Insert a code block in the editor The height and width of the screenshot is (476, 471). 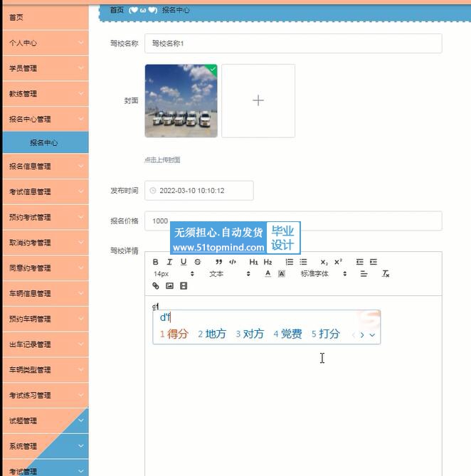[x=233, y=262]
